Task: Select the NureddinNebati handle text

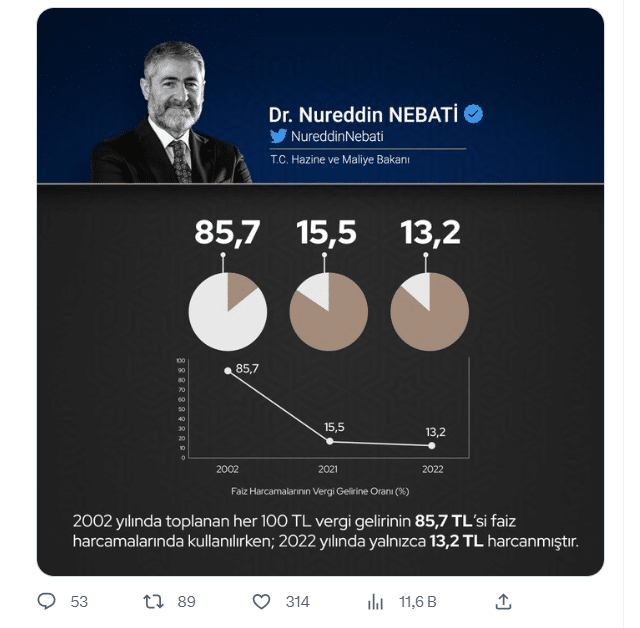Action: [x=337, y=136]
